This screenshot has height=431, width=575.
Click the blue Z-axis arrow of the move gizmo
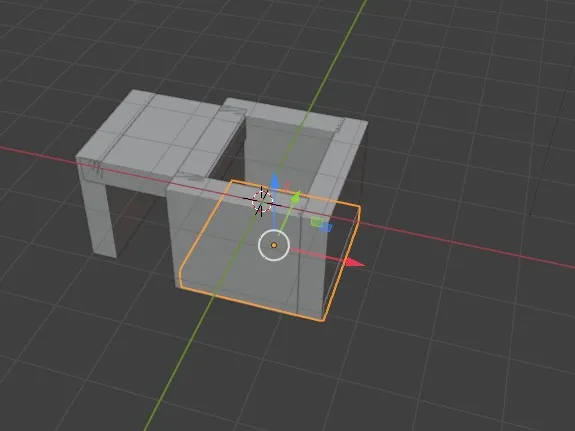coord(274,182)
